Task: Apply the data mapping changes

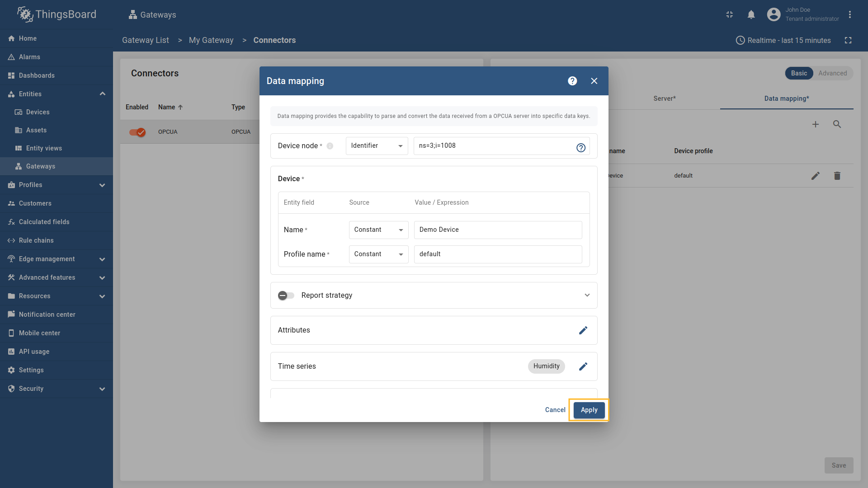Action: [x=589, y=410]
